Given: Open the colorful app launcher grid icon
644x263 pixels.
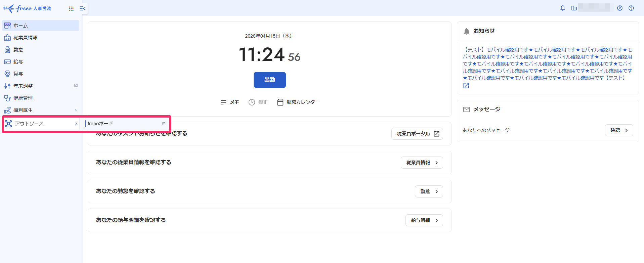Looking at the screenshot, I should 71,9.
